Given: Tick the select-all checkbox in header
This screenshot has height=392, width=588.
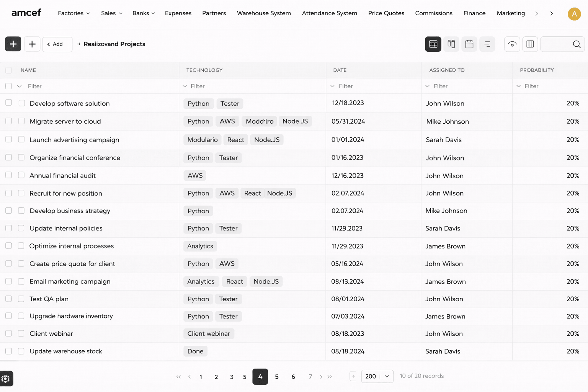Looking at the screenshot, I should click(x=8, y=70).
